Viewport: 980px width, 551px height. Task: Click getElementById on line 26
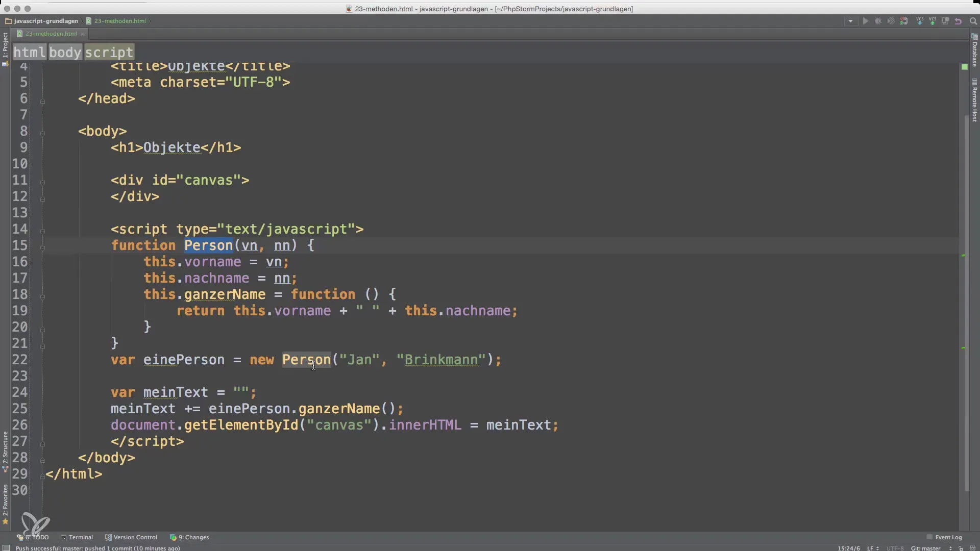[x=241, y=425]
